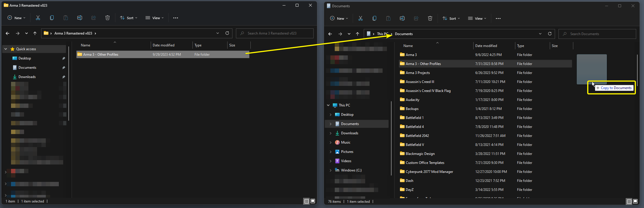Select Videos under This PC
644x208 pixels.
click(346, 161)
